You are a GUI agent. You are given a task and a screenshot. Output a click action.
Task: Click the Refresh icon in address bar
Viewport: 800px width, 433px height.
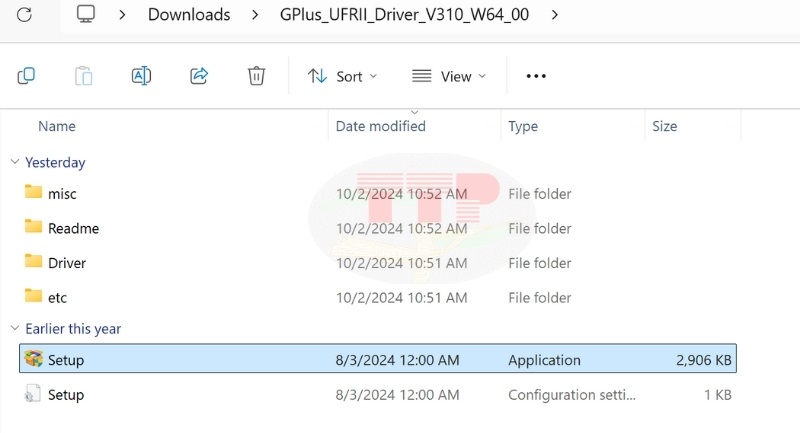(25, 14)
